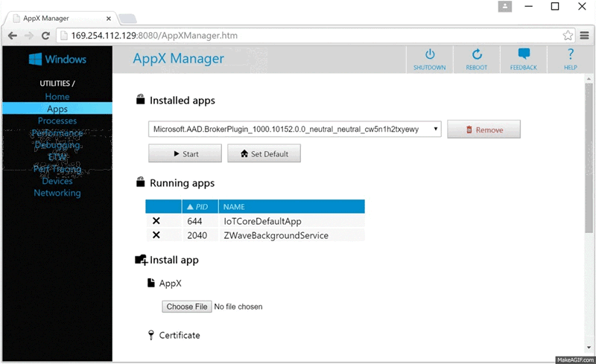Click Choose File for AppX package
The height and width of the screenshot is (364, 596).
pos(186,307)
